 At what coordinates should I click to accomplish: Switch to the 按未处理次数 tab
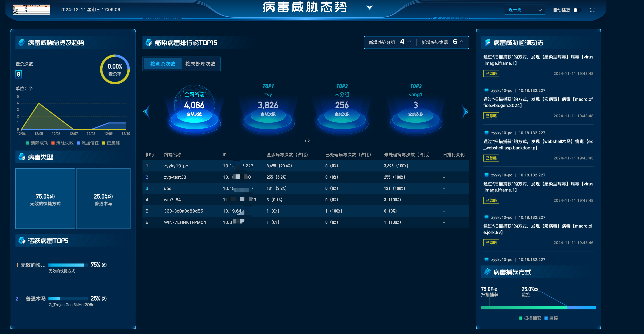pos(200,64)
